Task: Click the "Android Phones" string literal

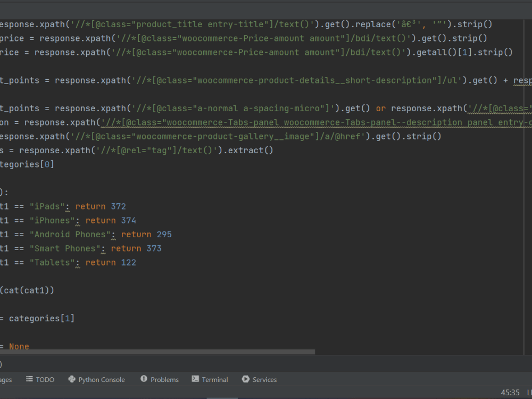Action: point(70,235)
